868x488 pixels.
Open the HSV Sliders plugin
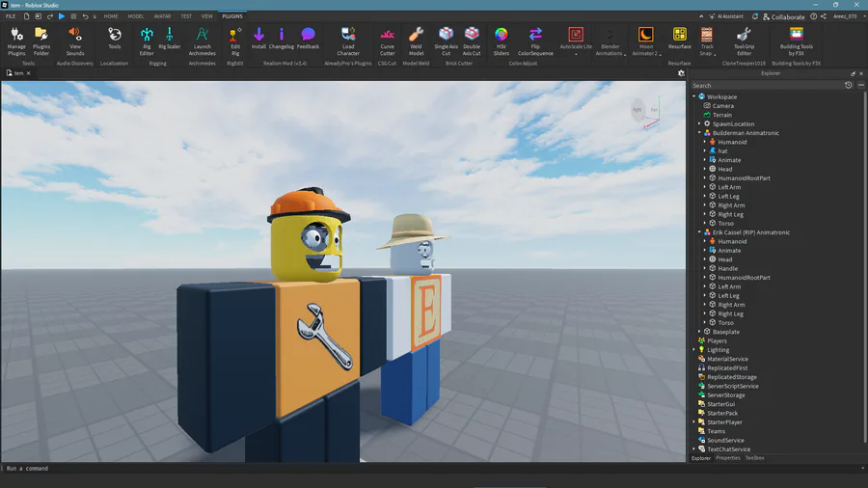point(501,41)
